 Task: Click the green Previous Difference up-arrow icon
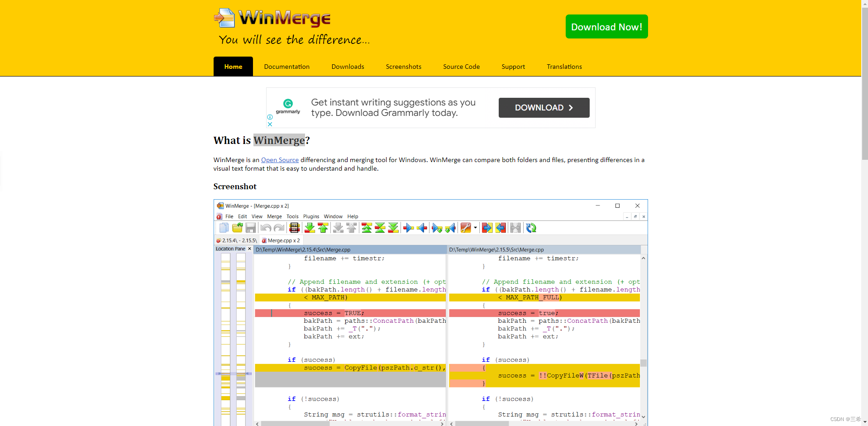[323, 228]
